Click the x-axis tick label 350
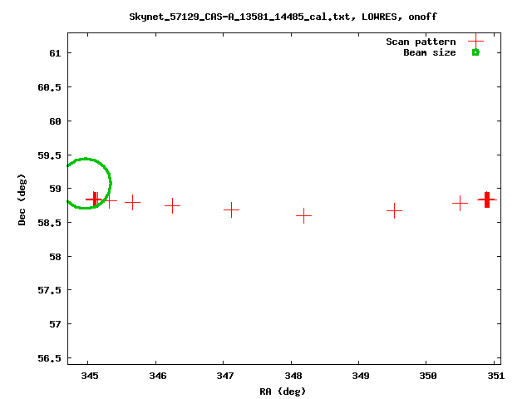This screenshot has height=399, width=532. (x=428, y=376)
